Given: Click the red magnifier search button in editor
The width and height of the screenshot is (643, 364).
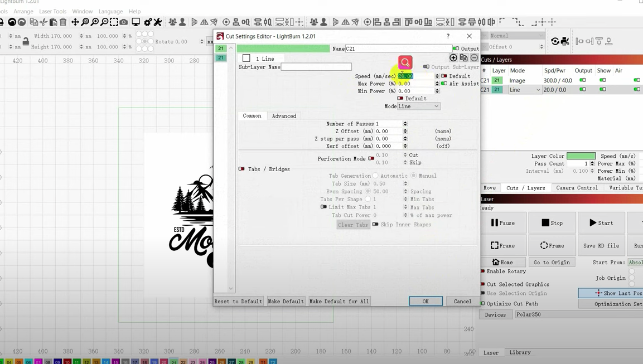Looking at the screenshot, I should 405,62.
